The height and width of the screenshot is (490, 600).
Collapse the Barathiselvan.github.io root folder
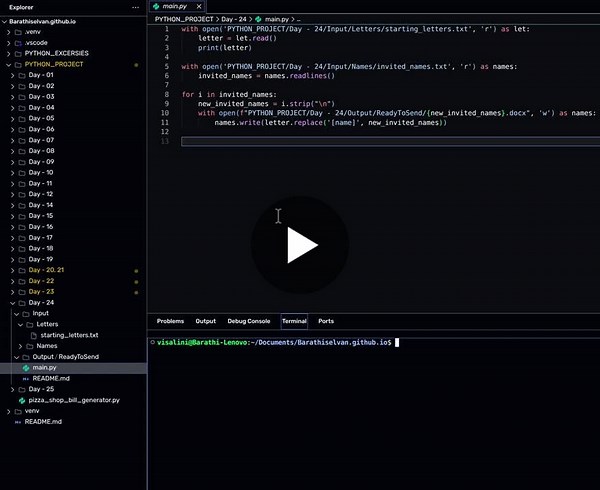[x=4, y=22]
